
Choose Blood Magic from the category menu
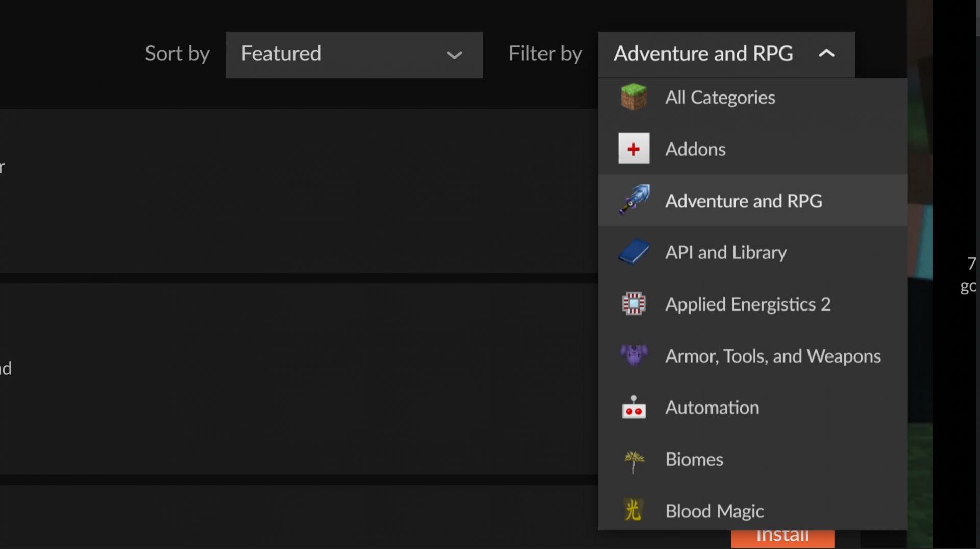point(714,510)
